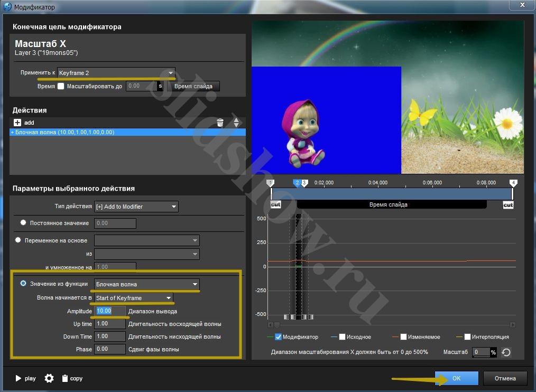The image size is (536, 392).
Task: Select Постоянное значение radio button
Action: (x=23, y=222)
